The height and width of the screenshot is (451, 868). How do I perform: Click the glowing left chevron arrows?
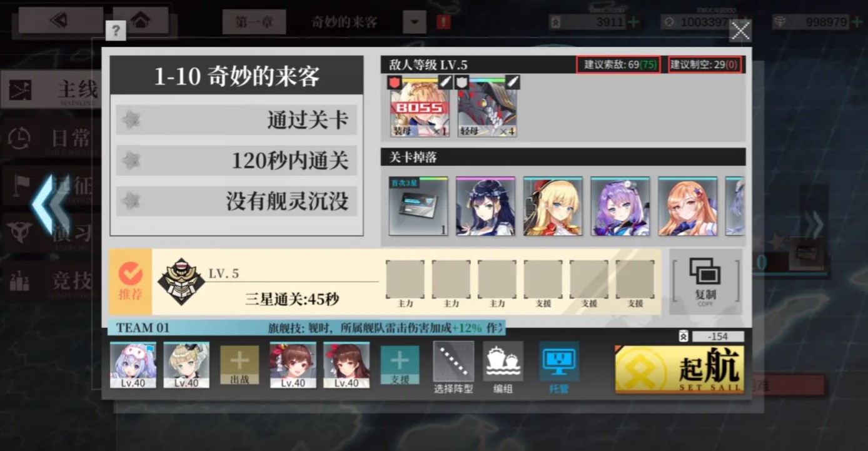pyautogui.click(x=51, y=205)
